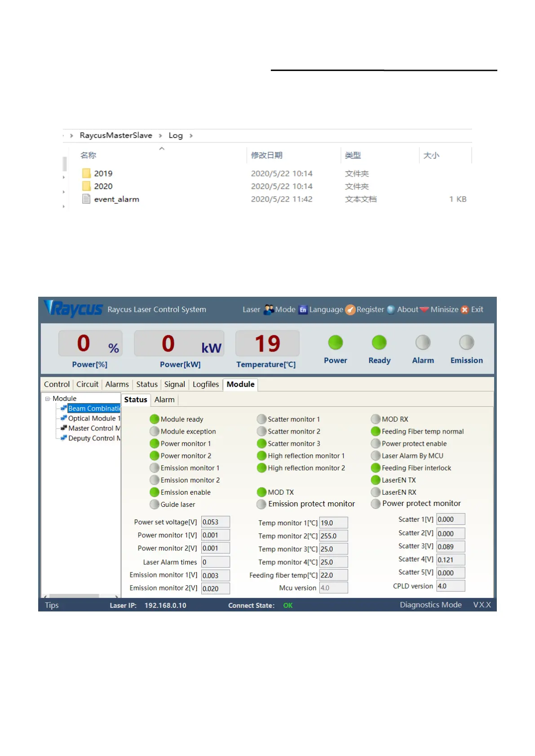The image size is (535, 756).
Task: Click the Temp monitor 2[℃] field
Action: (333, 536)
